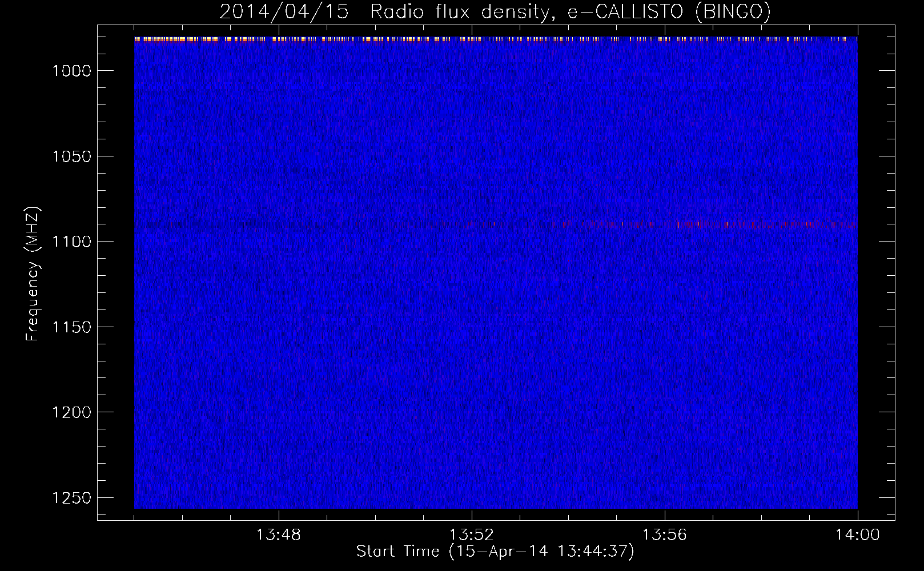Viewport: 924px width, 571px height.
Task: Click the red emission line near 1090 MHz
Action: tap(708, 224)
